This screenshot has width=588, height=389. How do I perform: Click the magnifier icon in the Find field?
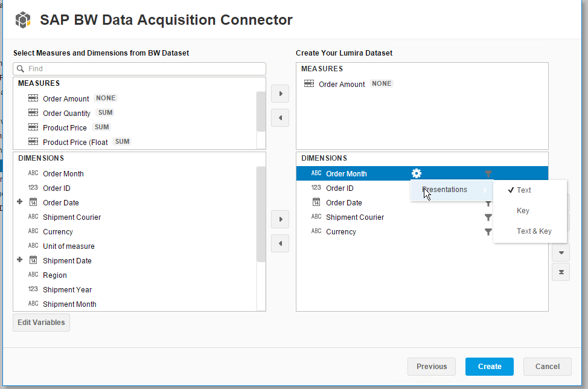point(21,69)
